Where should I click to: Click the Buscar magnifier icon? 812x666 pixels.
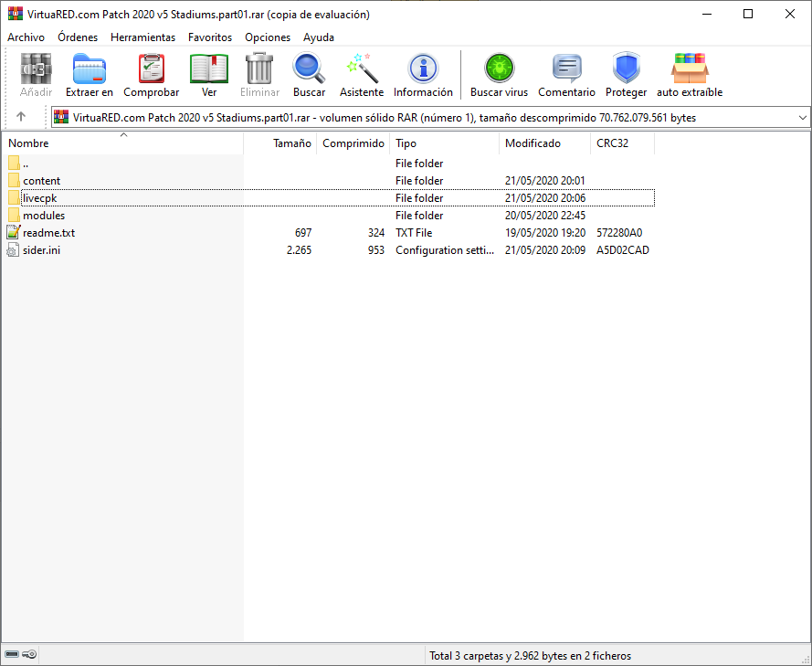pyautogui.click(x=309, y=69)
